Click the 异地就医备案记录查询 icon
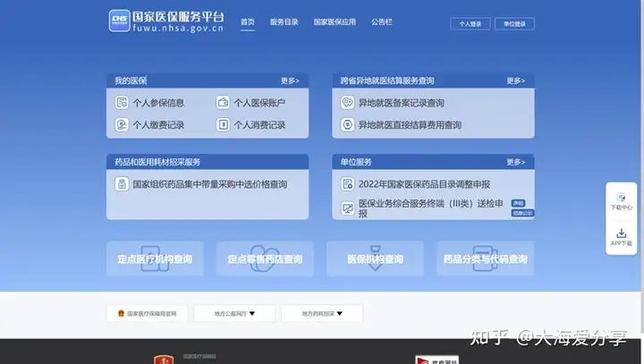The width and height of the screenshot is (644, 364). 347,102
